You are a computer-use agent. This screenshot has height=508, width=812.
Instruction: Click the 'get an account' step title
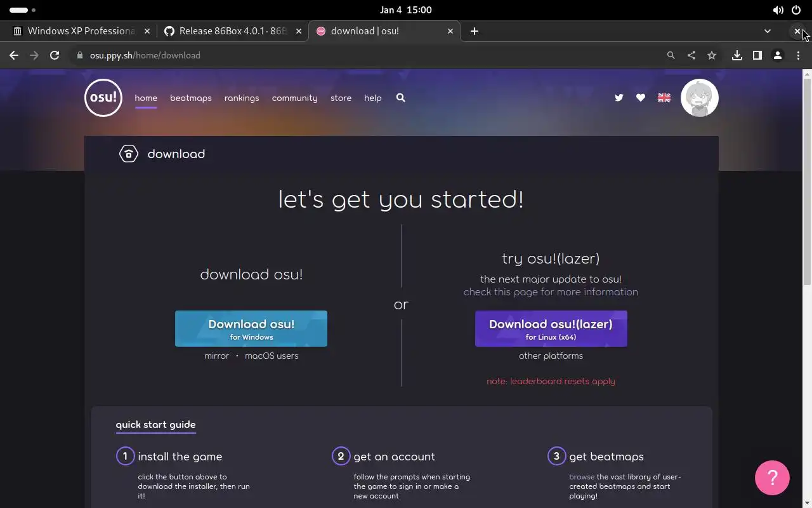pyautogui.click(x=395, y=457)
